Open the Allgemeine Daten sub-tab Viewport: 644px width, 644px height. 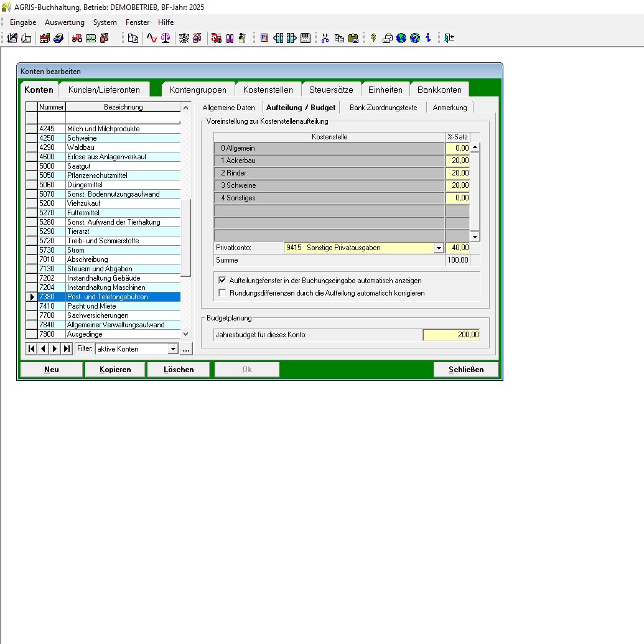point(228,108)
